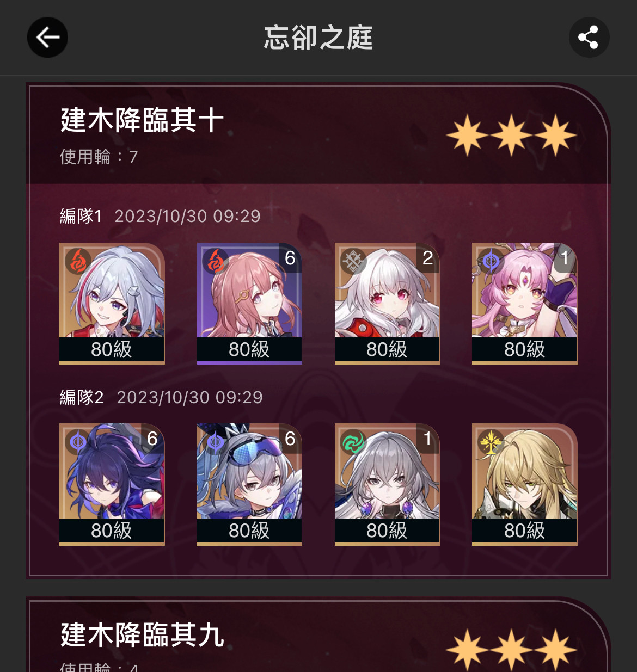Select white-haired Clara character card
The image size is (637, 672).
point(387,303)
